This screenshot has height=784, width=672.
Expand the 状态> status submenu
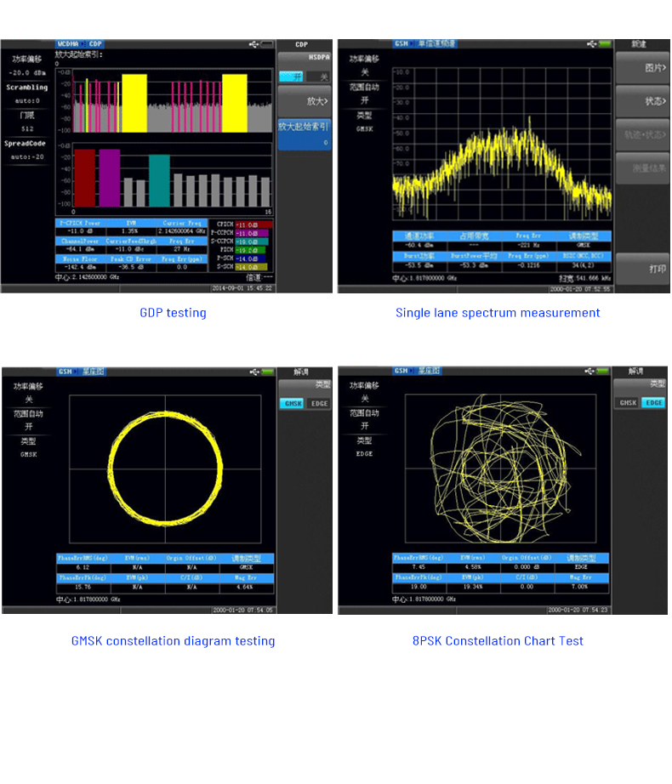pyautogui.click(x=642, y=101)
